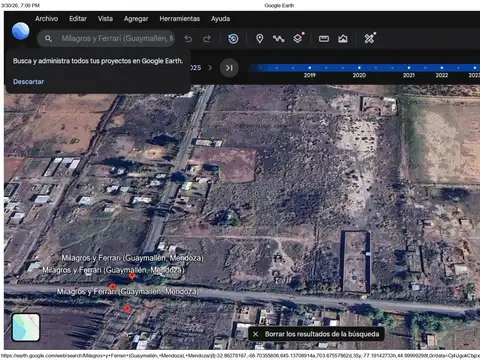Click the top Milagros y Ferrari map label
The width and height of the screenshot is (480, 360).
tap(132, 258)
